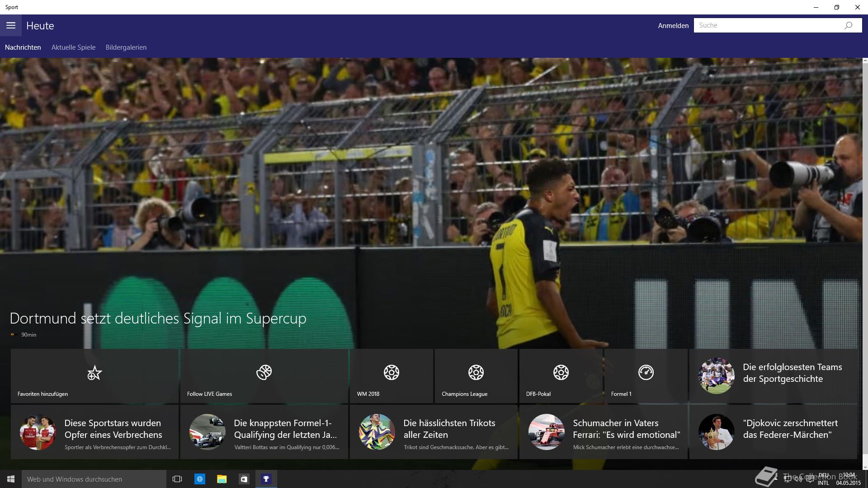Open article Djokovic zerschmettert das Federer-Märchen
The width and height of the screenshot is (868, 488).
tap(773, 432)
